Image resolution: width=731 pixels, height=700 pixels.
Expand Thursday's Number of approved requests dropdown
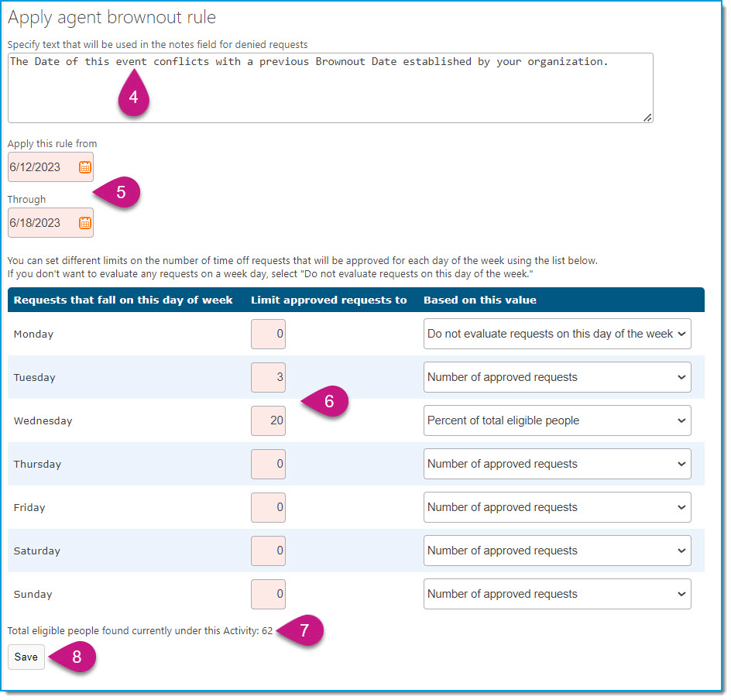pos(557,464)
